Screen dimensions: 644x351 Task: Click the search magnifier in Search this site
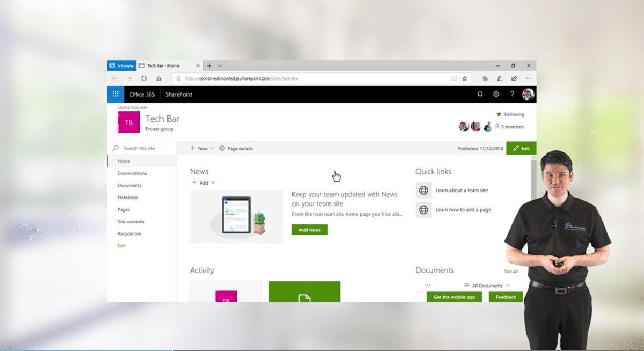[115, 148]
